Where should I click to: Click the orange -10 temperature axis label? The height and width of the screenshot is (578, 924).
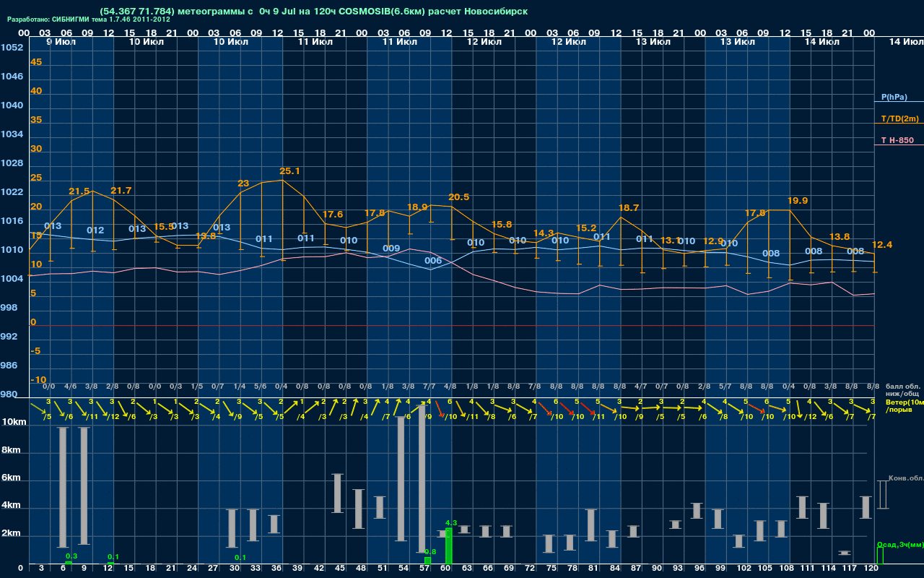point(38,380)
